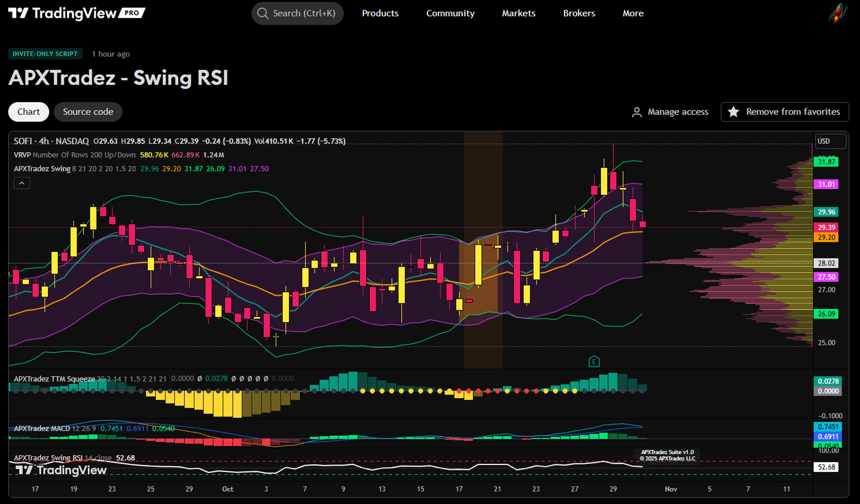Open the More menu
The width and height of the screenshot is (860, 504).
[x=633, y=13]
